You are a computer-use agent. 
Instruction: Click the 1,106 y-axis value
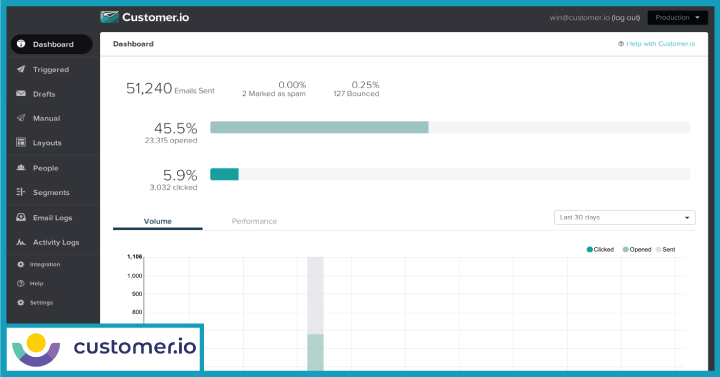(135, 257)
